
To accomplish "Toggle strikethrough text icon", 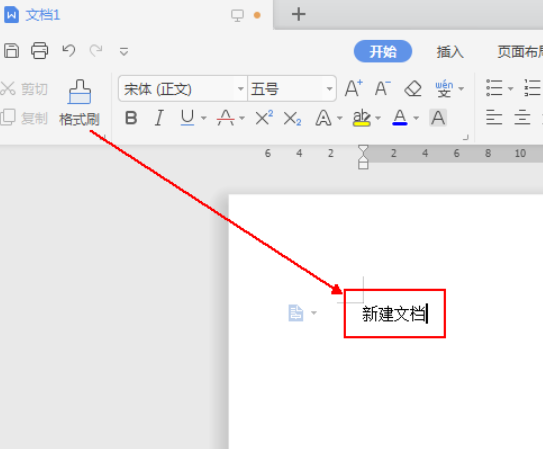I will [x=225, y=118].
